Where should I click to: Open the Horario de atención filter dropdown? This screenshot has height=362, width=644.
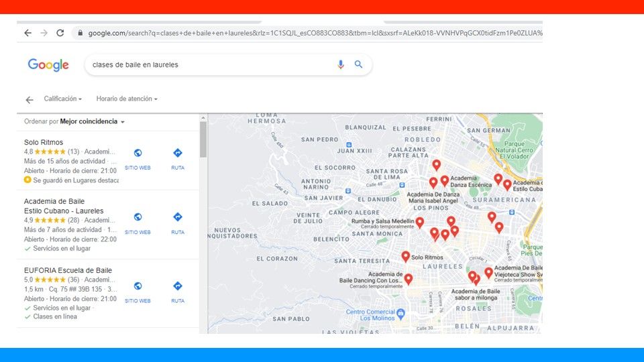point(127,99)
